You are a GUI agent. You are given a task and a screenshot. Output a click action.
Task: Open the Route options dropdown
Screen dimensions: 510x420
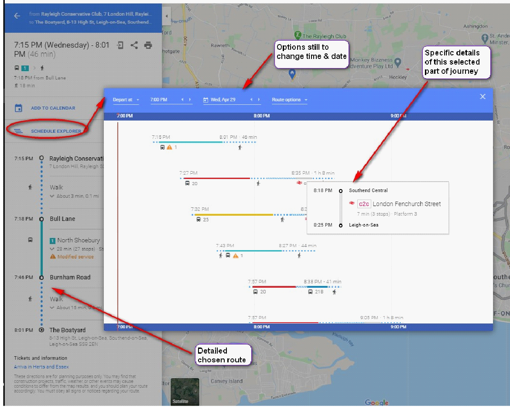(x=289, y=100)
